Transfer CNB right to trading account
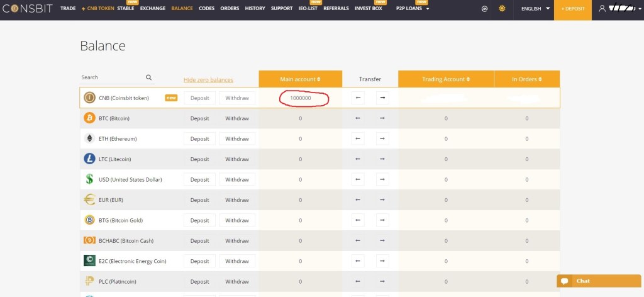Viewport: 644px width, 297px height. tap(382, 98)
